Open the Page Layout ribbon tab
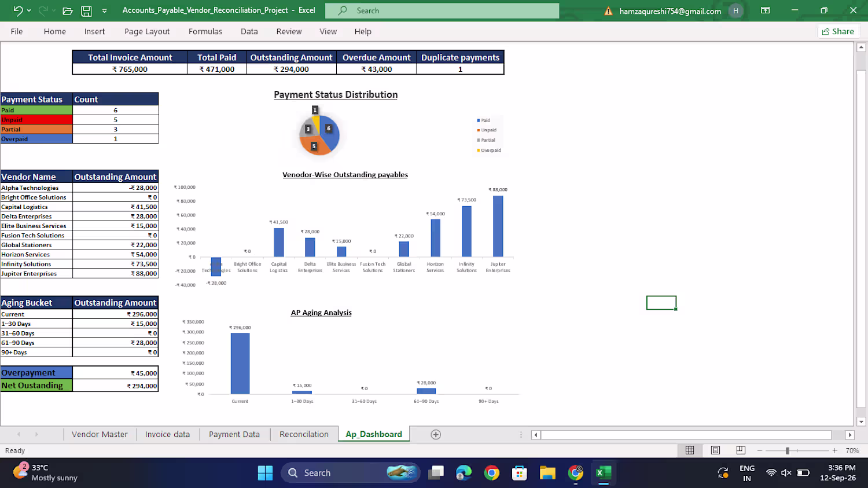This screenshot has height=488, width=868. pyautogui.click(x=147, y=31)
